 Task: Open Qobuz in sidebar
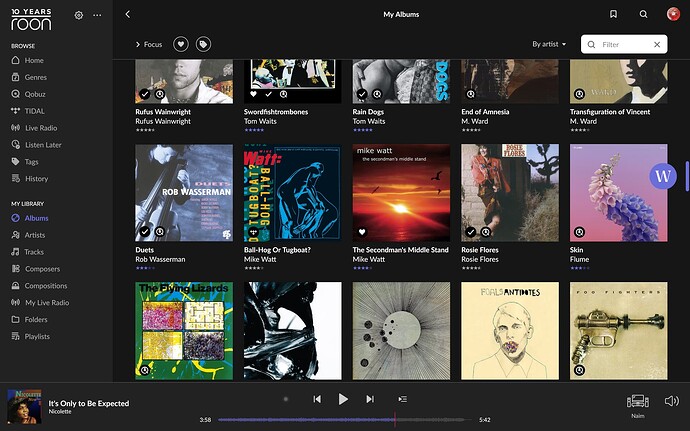click(28, 94)
